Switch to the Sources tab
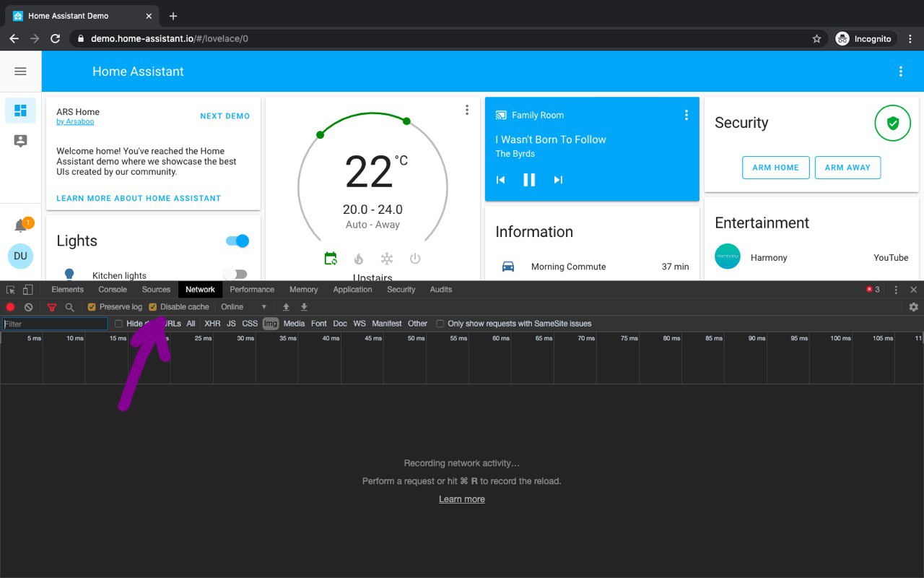This screenshot has width=924, height=578. click(x=156, y=290)
